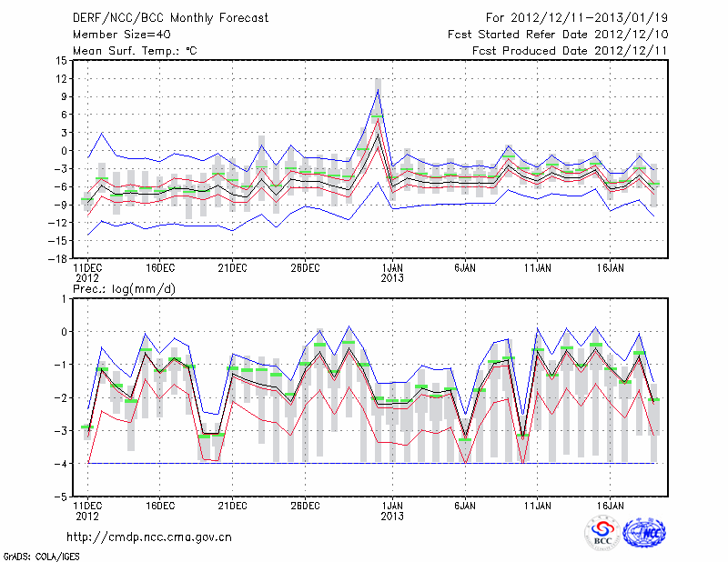Click the -5 label on precipitation y-axis
Image resolution: width=728 pixels, height=562 pixels.
62,497
